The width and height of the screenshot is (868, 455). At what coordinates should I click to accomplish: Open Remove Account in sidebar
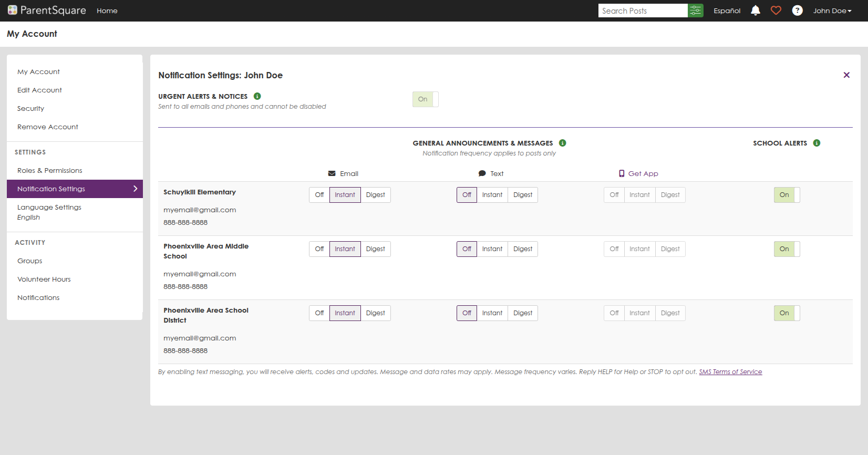click(48, 127)
